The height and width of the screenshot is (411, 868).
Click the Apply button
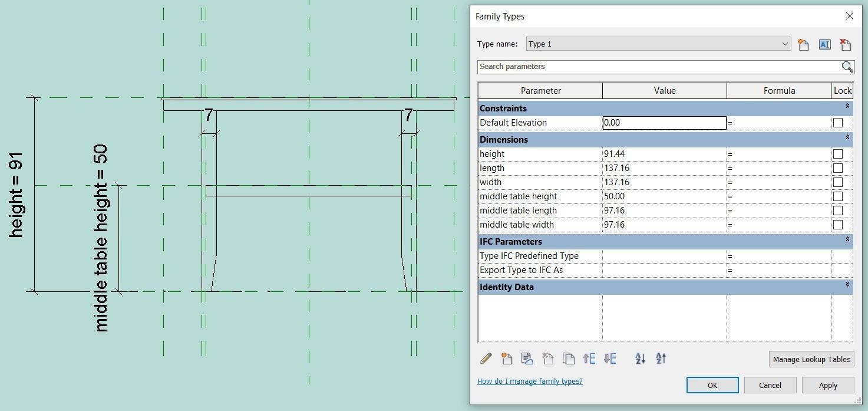(x=828, y=385)
